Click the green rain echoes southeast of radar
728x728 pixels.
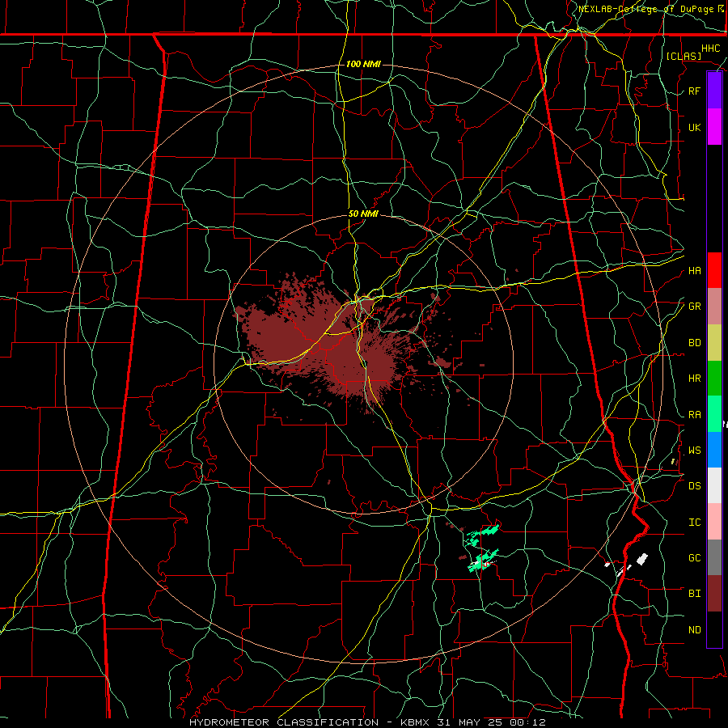coord(483,548)
